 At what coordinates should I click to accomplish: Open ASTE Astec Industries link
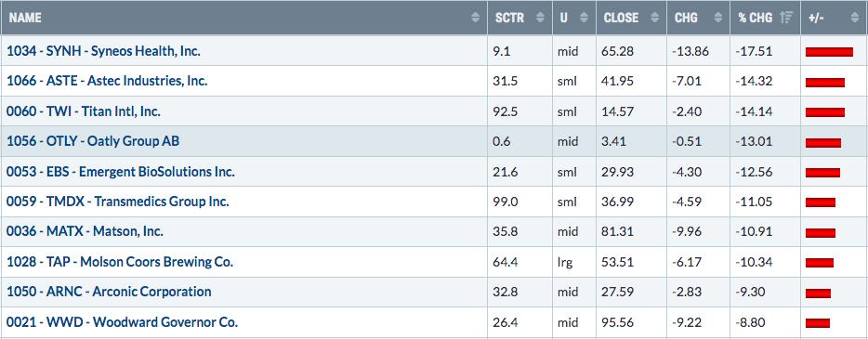(107, 81)
